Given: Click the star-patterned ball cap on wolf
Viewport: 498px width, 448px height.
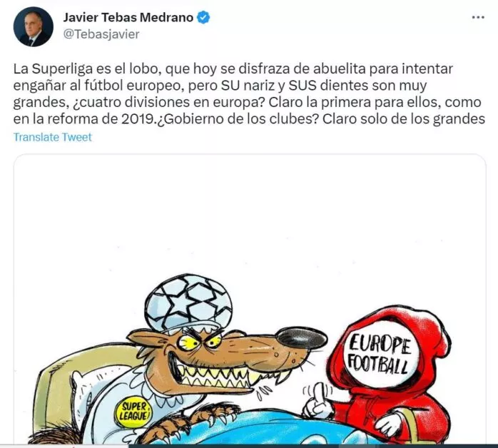Looking at the screenshot, I should coord(188,302).
